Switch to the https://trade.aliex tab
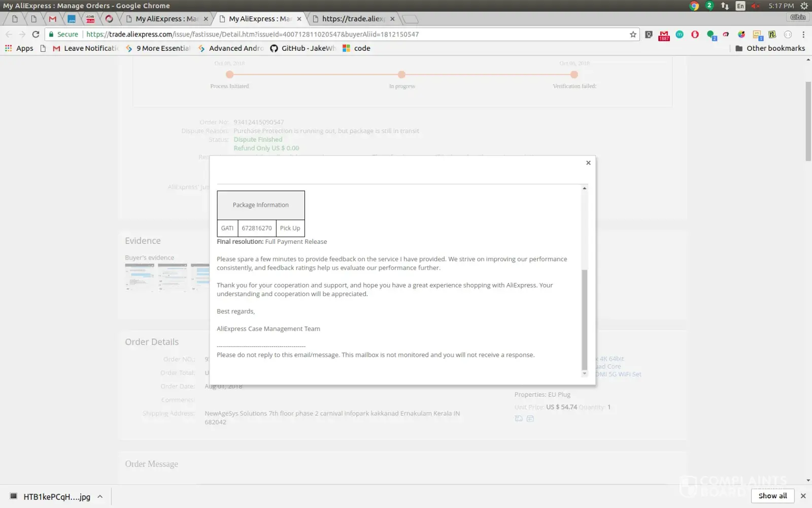 point(353,19)
